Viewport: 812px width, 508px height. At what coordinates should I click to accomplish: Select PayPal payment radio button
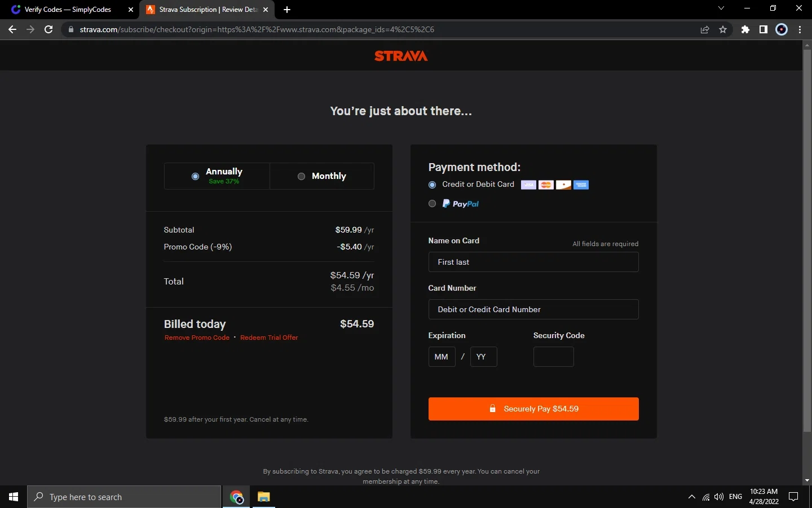pos(433,204)
